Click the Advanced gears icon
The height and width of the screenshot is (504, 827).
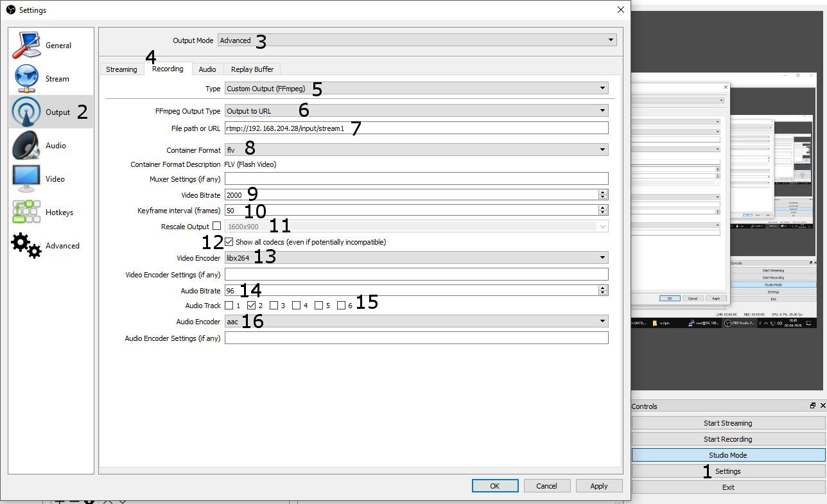(x=26, y=246)
